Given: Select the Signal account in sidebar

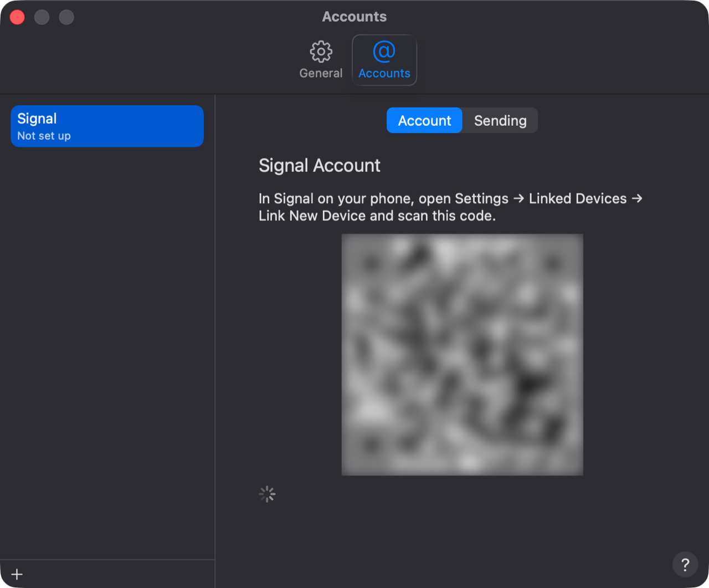Looking at the screenshot, I should 107,126.
